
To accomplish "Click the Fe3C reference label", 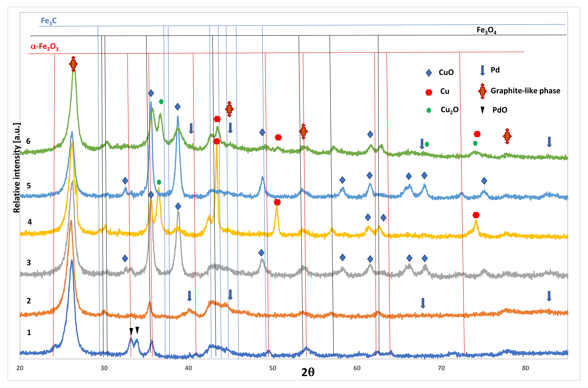I will pyautogui.click(x=49, y=21).
